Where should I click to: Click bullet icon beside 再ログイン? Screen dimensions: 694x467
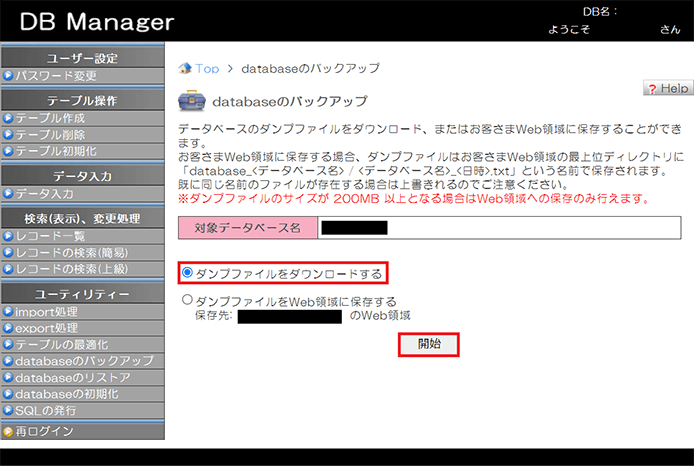(x=8, y=432)
